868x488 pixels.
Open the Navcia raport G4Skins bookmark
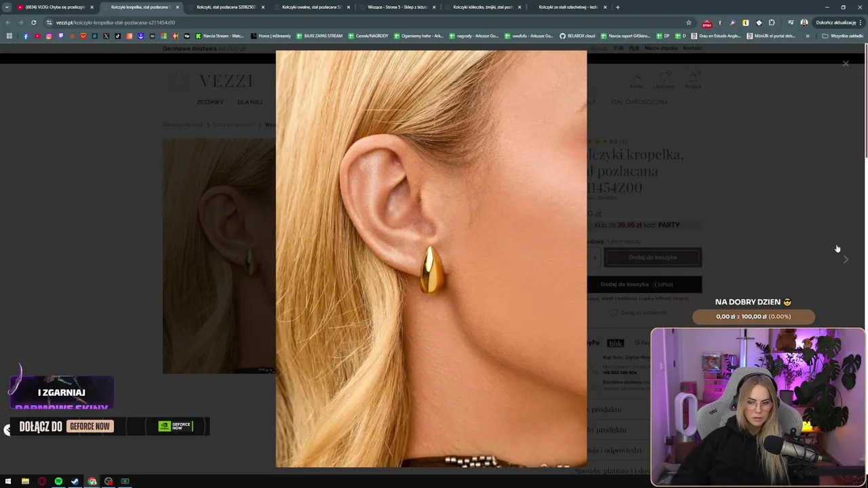[625, 36]
